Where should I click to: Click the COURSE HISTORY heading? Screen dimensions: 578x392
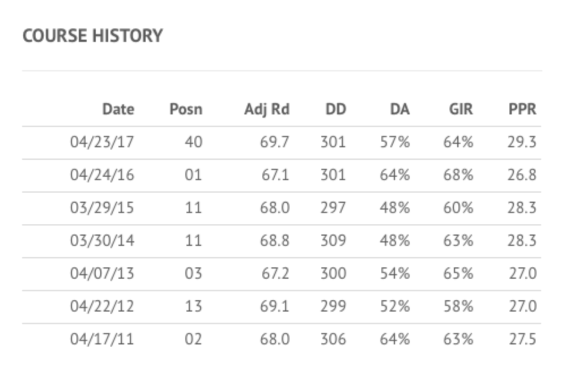tap(92, 36)
